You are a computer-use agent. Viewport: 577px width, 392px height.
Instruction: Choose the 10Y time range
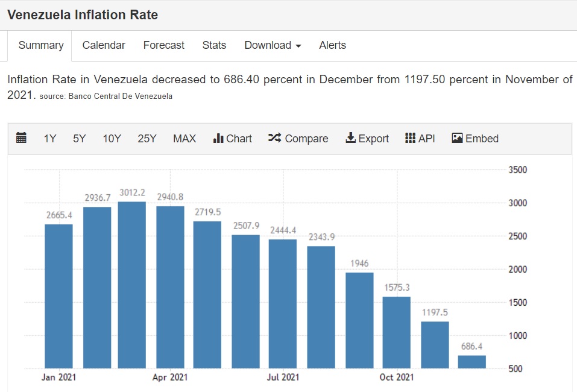(x=112, y=138)
